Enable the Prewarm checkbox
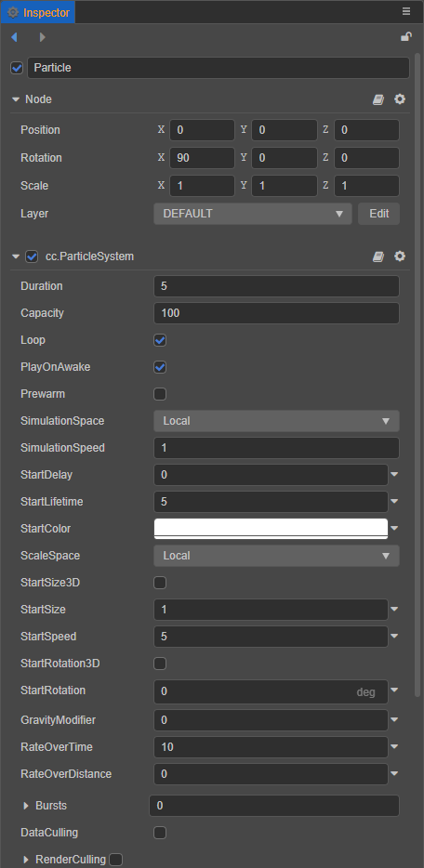 coord(160,394)
